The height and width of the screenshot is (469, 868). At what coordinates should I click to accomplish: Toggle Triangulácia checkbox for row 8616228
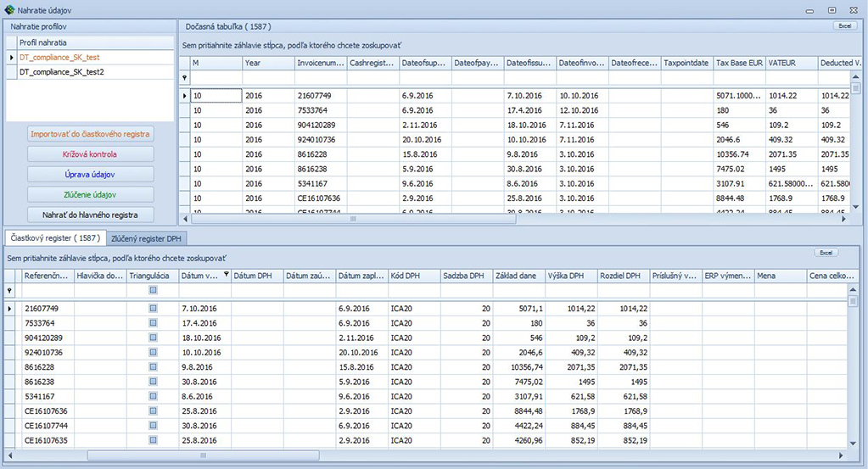tap(154, 366)
